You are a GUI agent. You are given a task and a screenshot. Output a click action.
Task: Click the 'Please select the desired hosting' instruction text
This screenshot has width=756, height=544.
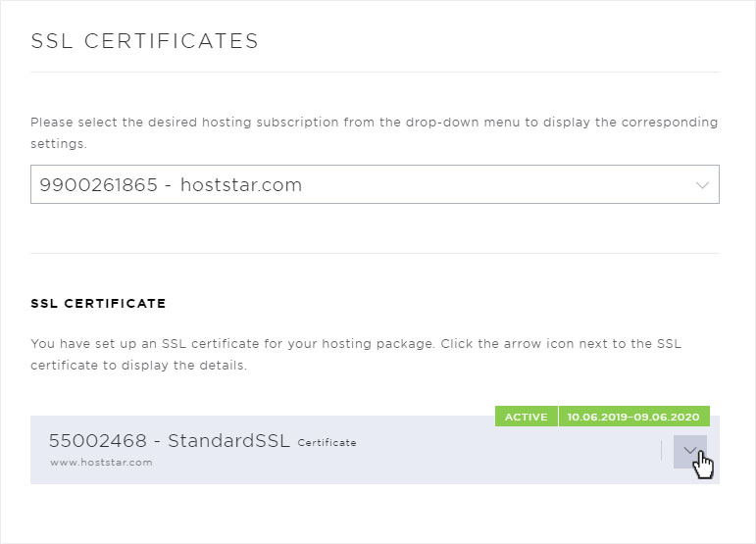click(x=147, y=123)
